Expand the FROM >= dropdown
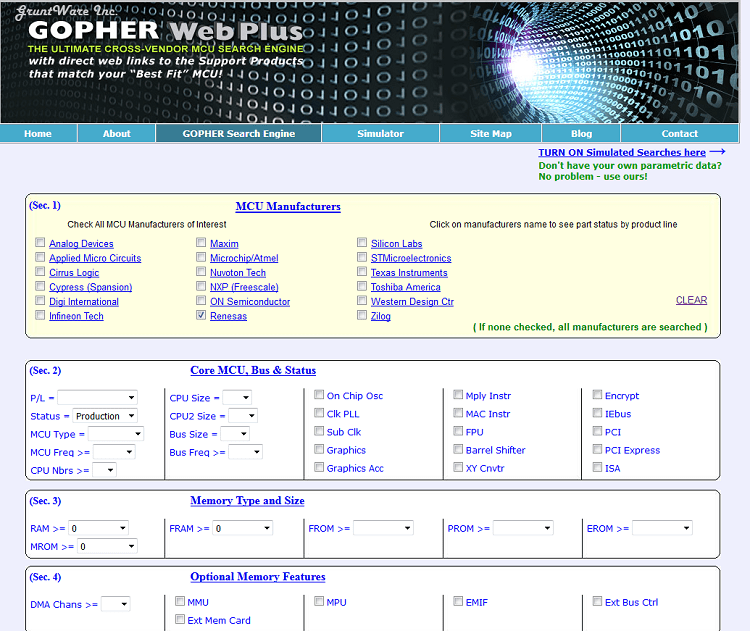 tap(383, 528)
